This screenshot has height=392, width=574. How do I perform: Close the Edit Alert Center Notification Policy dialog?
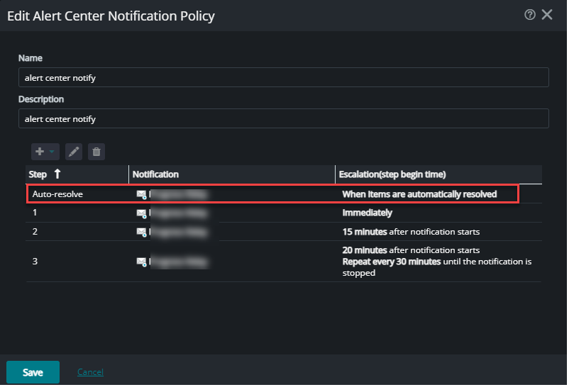click(547, 15)
